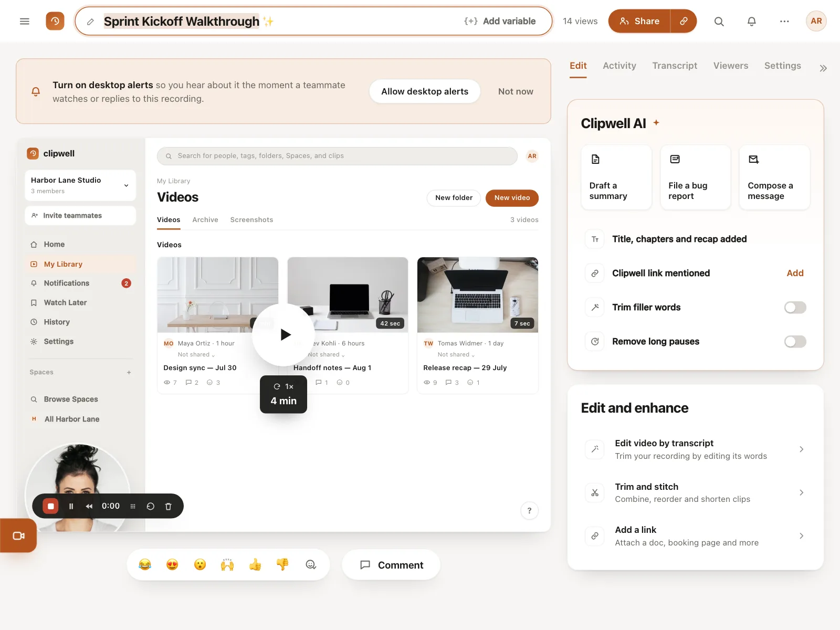The height and width of the screenshot is (630, 840).
Task: Open Add a link option
Action: [x=696, y=536]
